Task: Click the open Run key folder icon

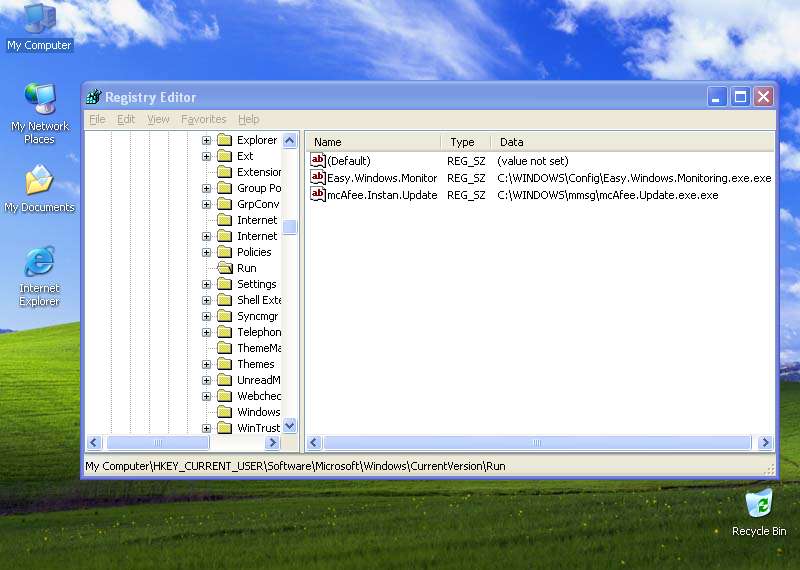Action: [225, 267]
